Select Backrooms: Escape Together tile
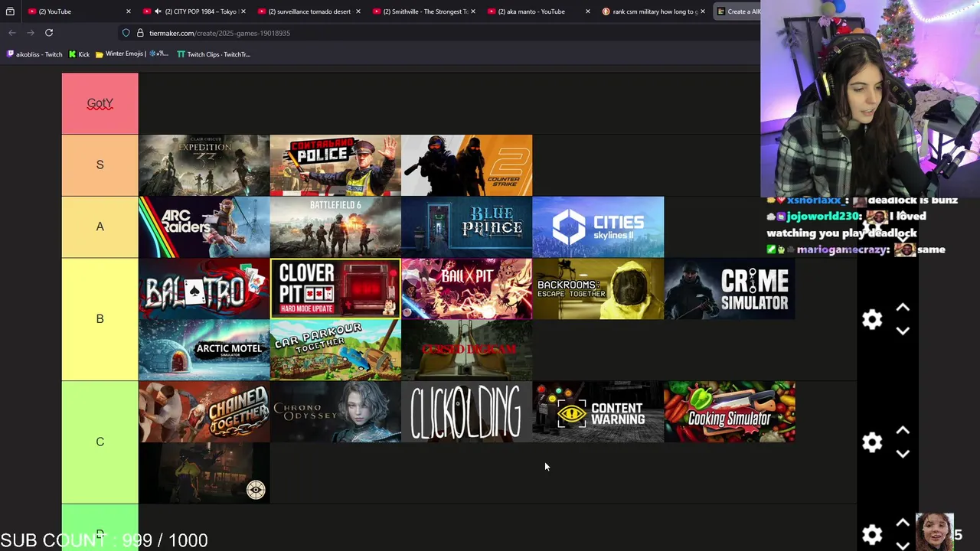The width and height of the screenshot is (980, 551). point(598,289)
